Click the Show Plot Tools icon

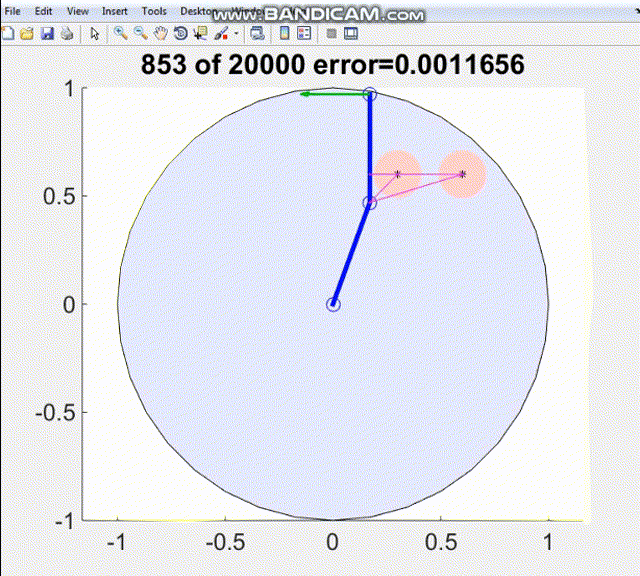pos(351,33)
